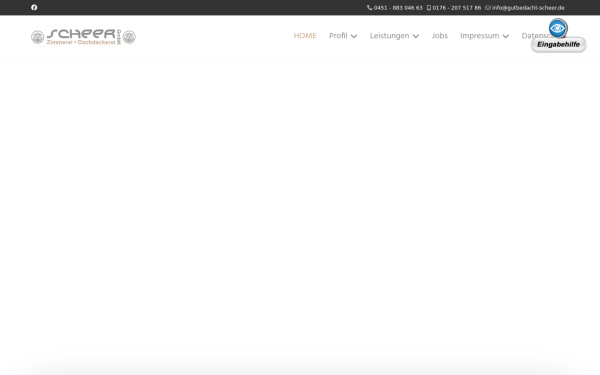Expand the Profil dropdown chevron

[354, 36]
